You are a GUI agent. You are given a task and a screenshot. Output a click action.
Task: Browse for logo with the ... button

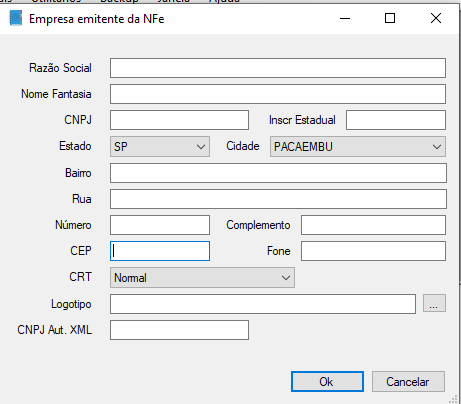click(434, 303)
